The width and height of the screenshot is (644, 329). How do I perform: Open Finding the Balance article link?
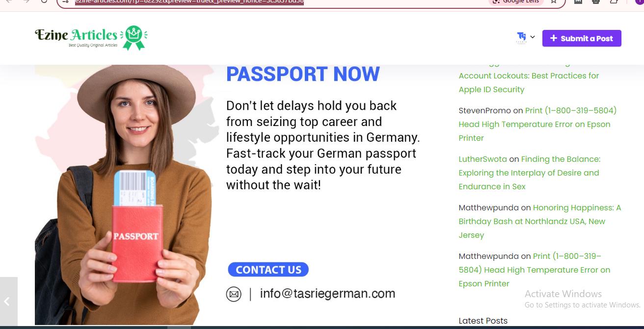coord(529,173)
